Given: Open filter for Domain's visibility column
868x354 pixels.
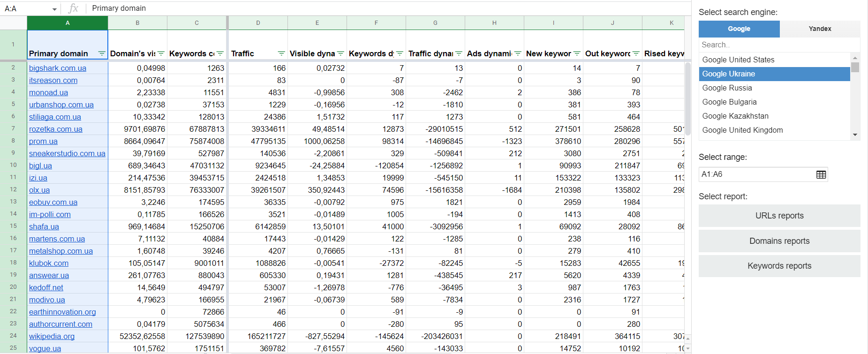Looking at the screenshot, I should [161, 54].
